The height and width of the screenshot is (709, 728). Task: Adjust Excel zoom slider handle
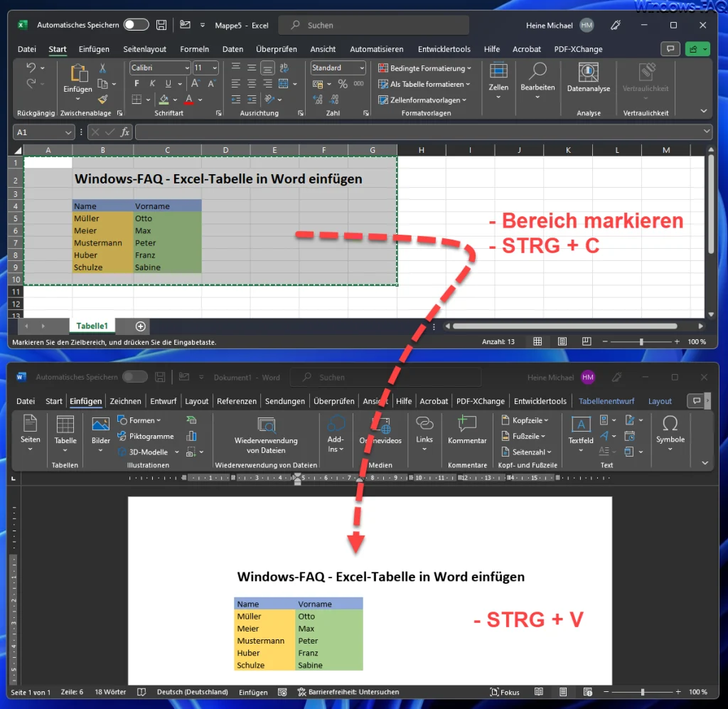641,342
